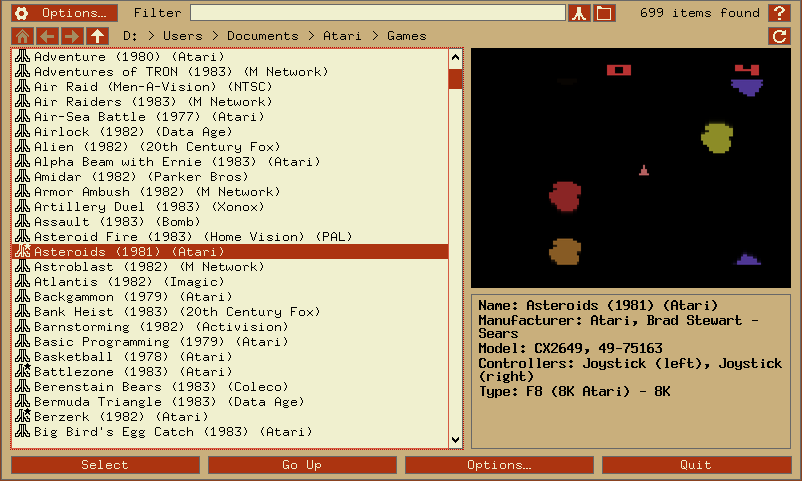Click the Atari icon beside Air Raid
The width and height of the screenshot is (802, 481).
point(23,86)
